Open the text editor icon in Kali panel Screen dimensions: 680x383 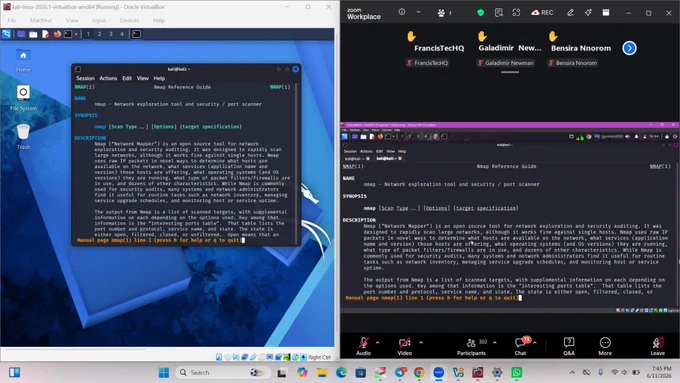(x=46, y=34)
